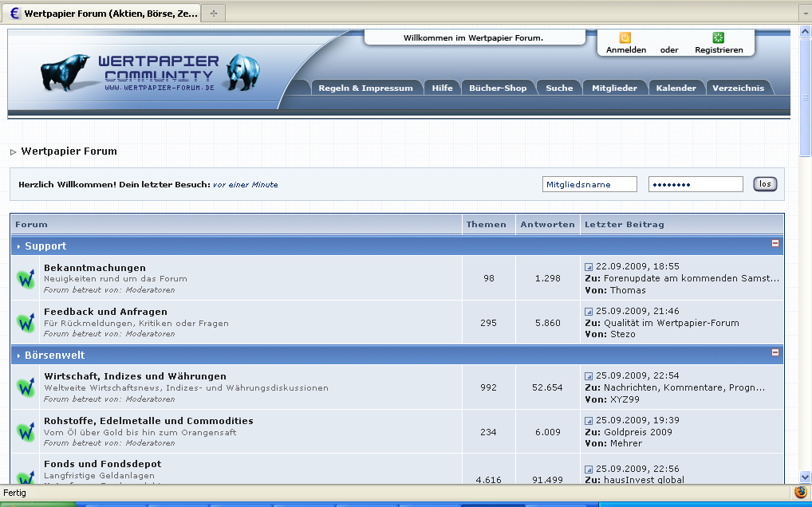
Task: Open Rohstoffe, Edelmetalle und Commodities forum
Action: pos(148,421)
